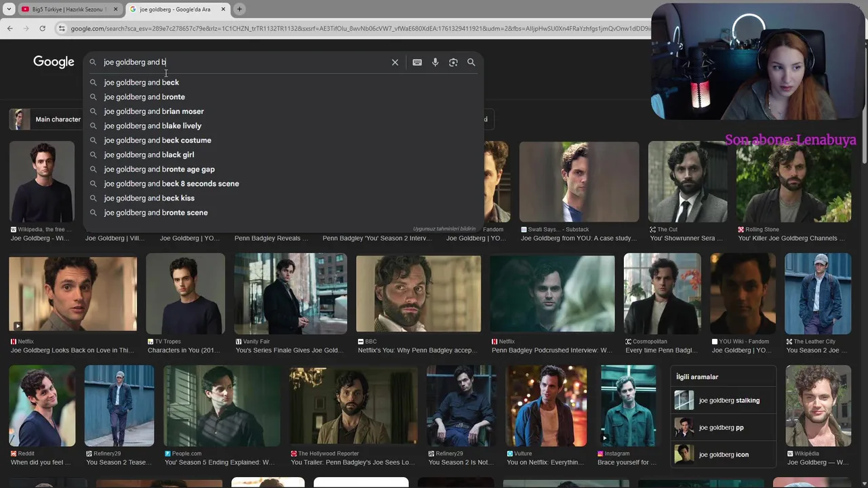Close the Big5 Türkiye tab
Image resolution: width=868 pixels, height=488 pixels.
coord(115,9)
